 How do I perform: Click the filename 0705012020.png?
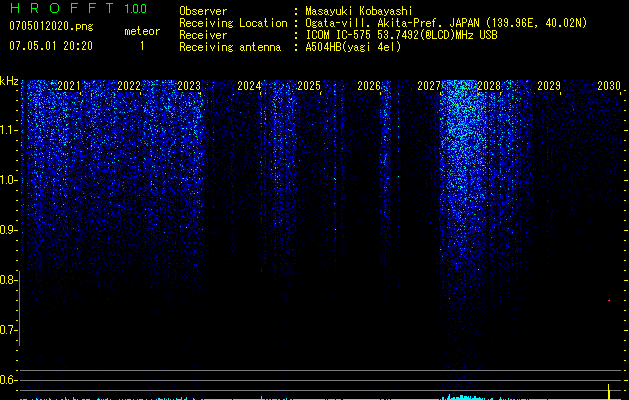51,27
